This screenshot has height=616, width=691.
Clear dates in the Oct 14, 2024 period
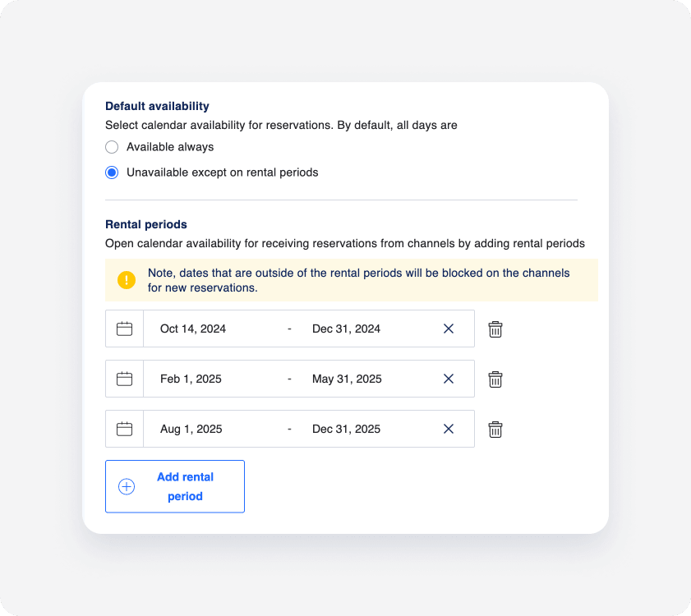(x=449, y=329)
